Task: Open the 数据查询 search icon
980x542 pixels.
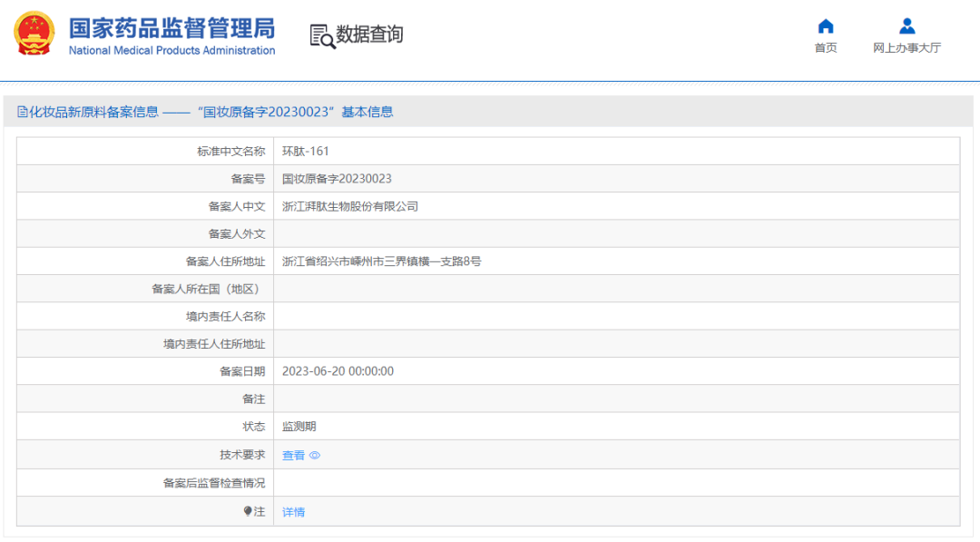Action: pyautogui.click(x=322, y=36)
